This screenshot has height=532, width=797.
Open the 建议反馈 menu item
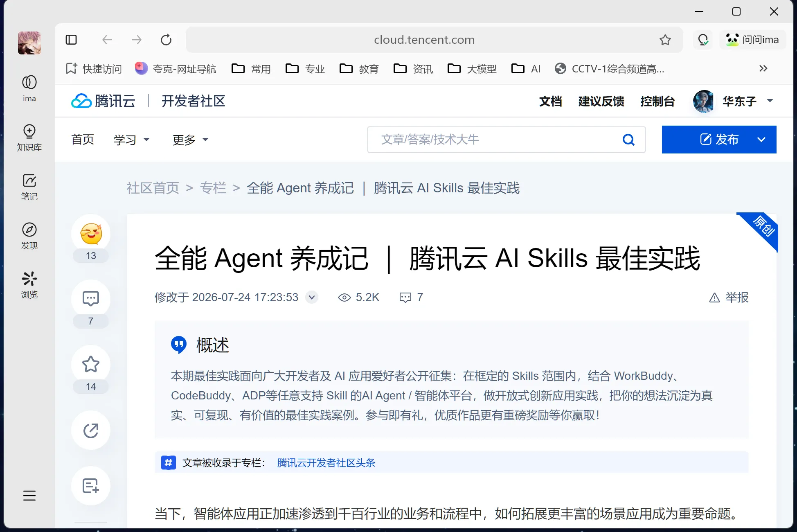coord(601,101)
